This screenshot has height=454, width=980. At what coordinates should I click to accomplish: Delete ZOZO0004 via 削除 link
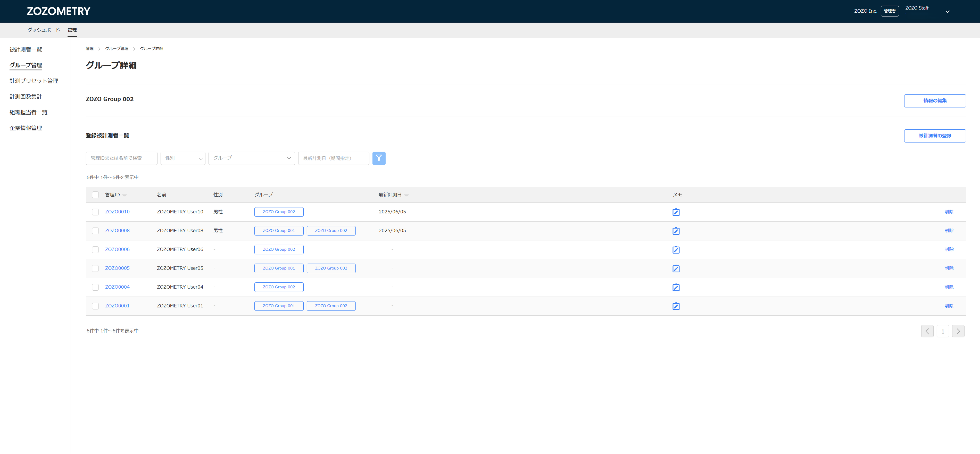[x=948, y=287]
